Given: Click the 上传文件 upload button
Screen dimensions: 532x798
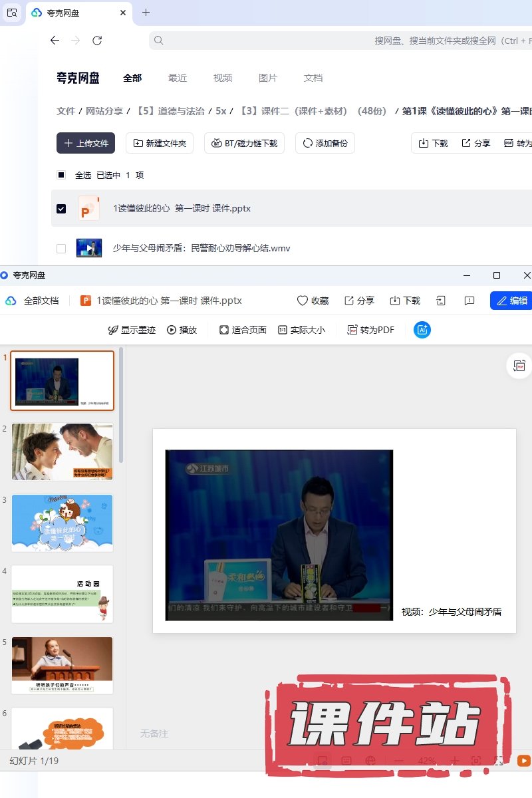Looking at the screenshot, I should coord(86,143).
